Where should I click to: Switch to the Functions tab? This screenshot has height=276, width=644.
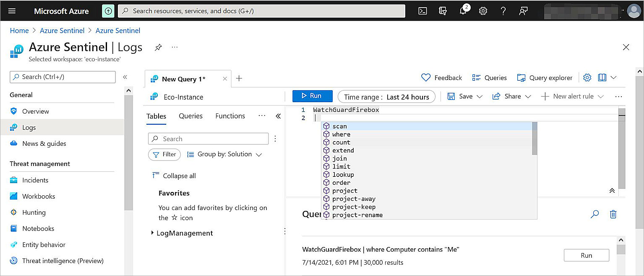[x=230, y=116]
